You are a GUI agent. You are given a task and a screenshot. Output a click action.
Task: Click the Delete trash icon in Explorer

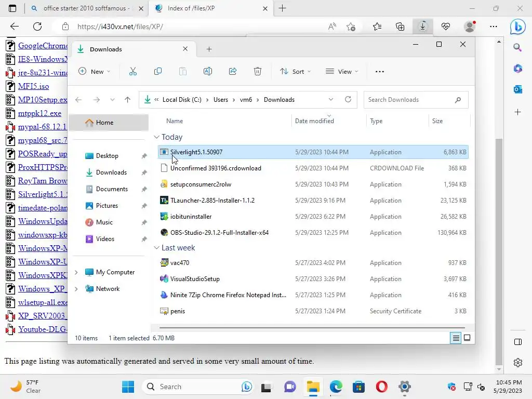(x=258, y=71)
